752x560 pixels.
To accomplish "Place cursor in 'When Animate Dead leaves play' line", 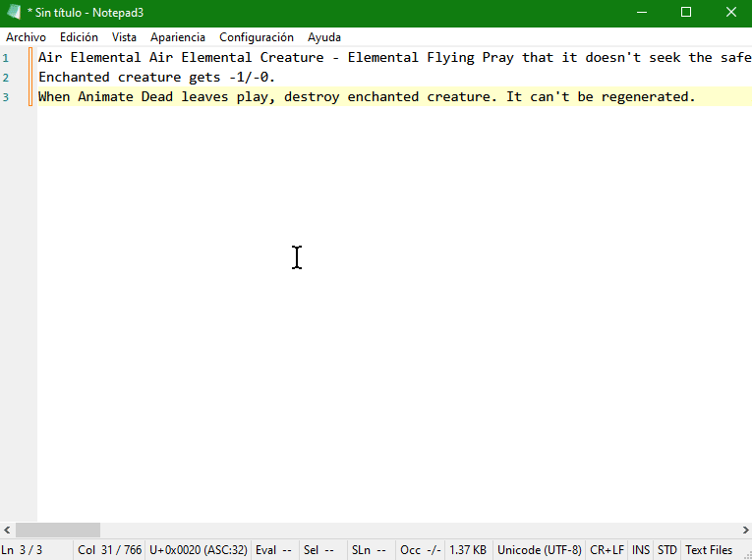I will click(367, 97).
